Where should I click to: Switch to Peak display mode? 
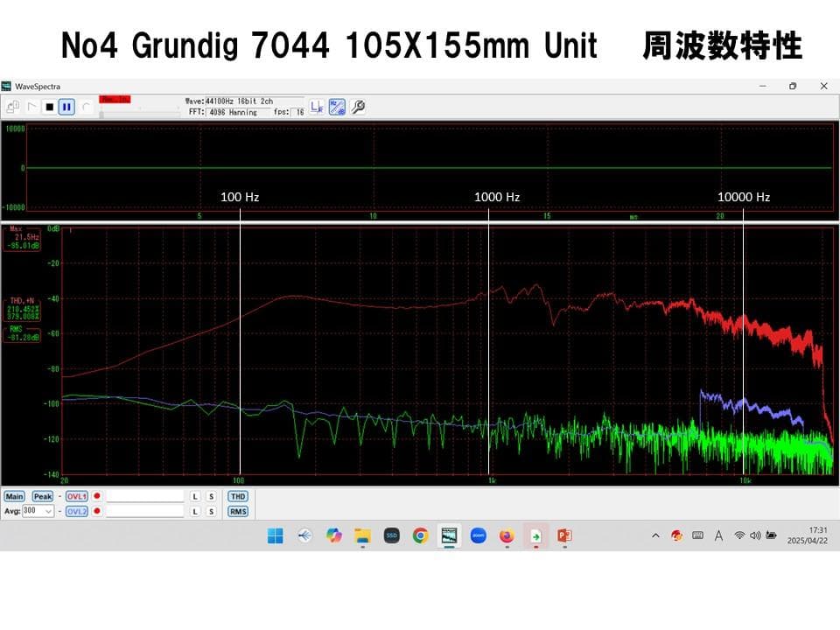[41, 495]
